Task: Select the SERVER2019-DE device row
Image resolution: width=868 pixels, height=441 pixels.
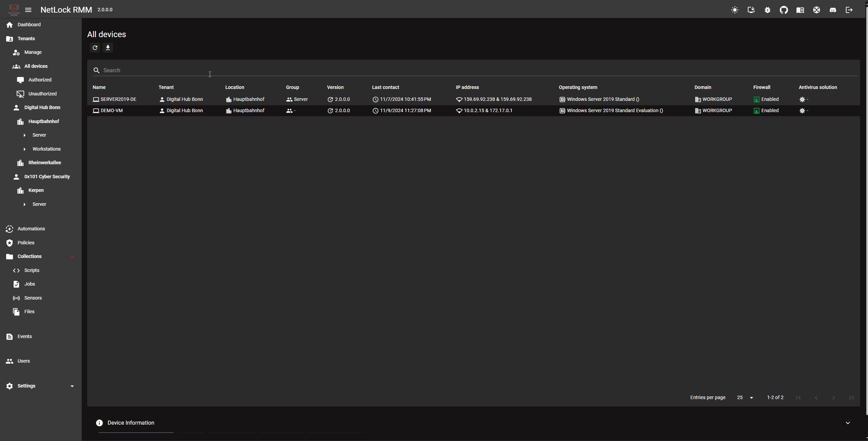Action: 118,100
